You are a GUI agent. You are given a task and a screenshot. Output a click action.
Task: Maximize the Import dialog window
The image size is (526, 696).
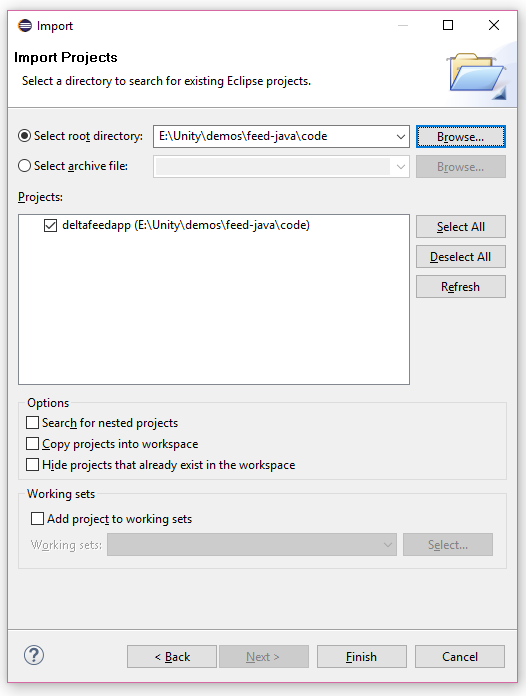[448, 25]
